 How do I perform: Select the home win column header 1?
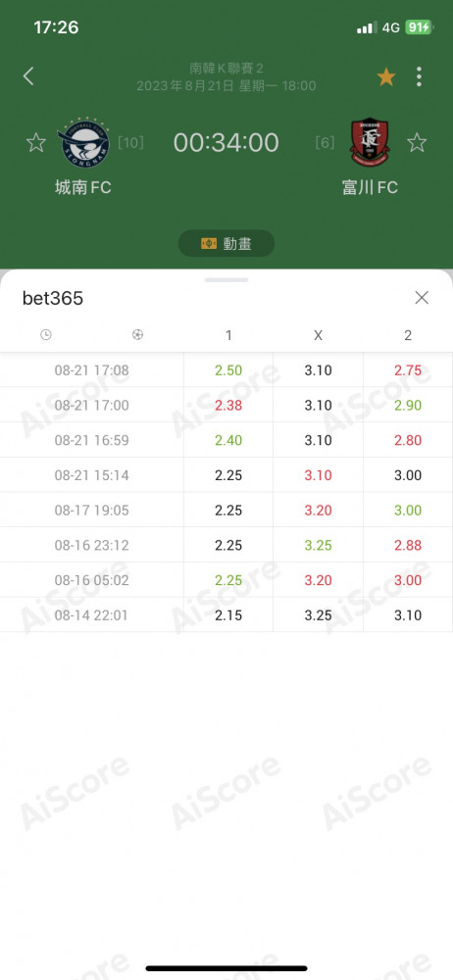click(228, 335)
